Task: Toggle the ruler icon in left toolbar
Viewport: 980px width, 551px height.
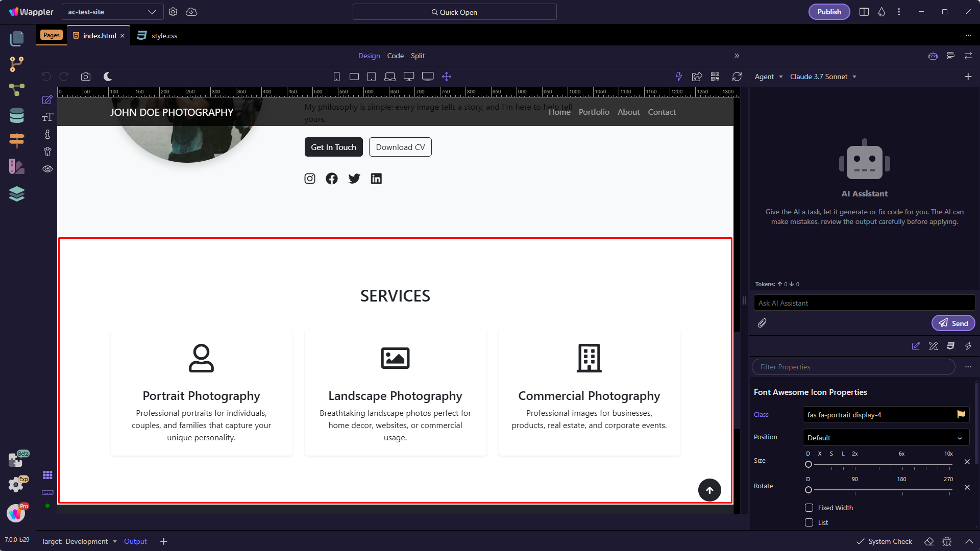Action: pos(47,492)
